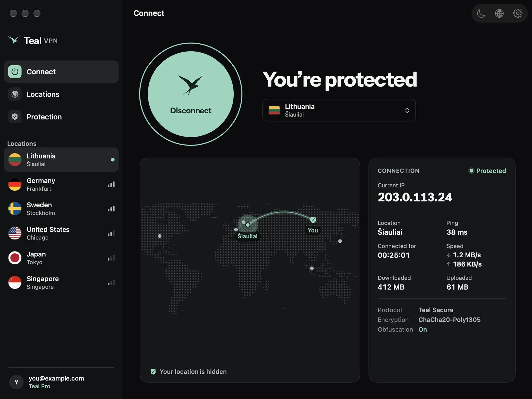Click the Downloaded 412 MB value
This screenshot has width=532, height=399.
coord(391,287)
